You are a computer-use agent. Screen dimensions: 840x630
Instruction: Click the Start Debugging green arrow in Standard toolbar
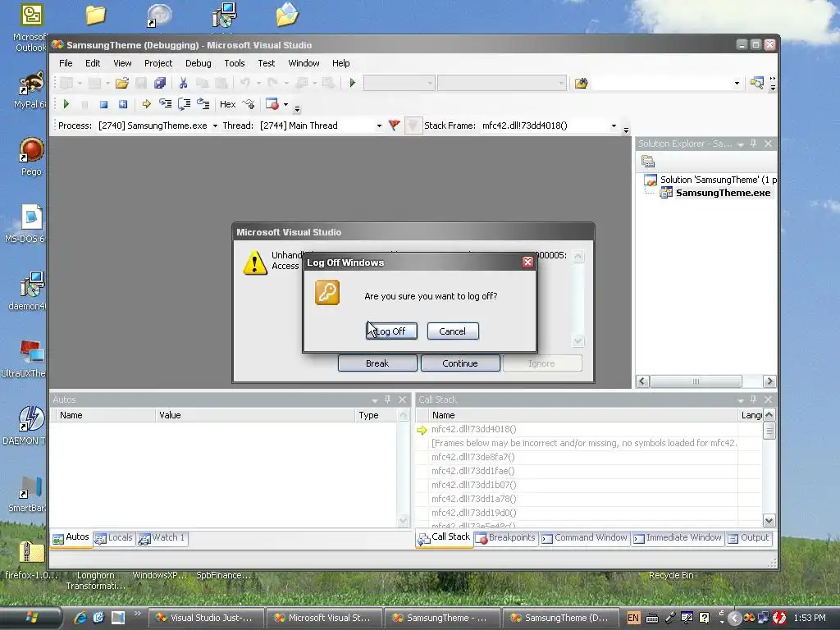click(x=353, y=83)
